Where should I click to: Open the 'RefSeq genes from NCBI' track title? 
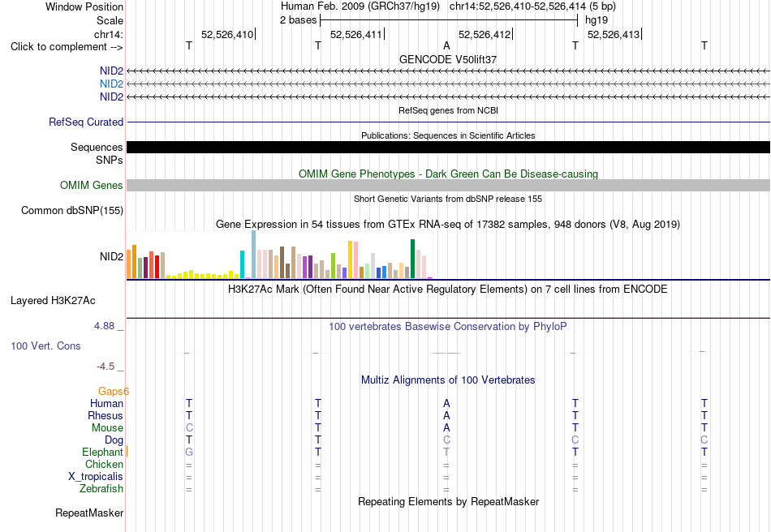click(x=448, y=110)
